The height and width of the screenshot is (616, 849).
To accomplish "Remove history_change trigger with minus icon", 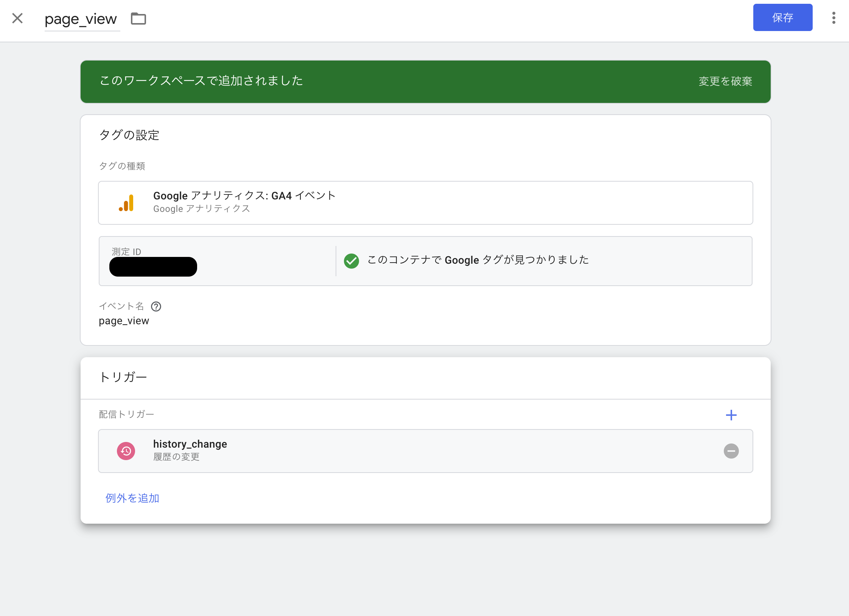I will tap(731, 451).
